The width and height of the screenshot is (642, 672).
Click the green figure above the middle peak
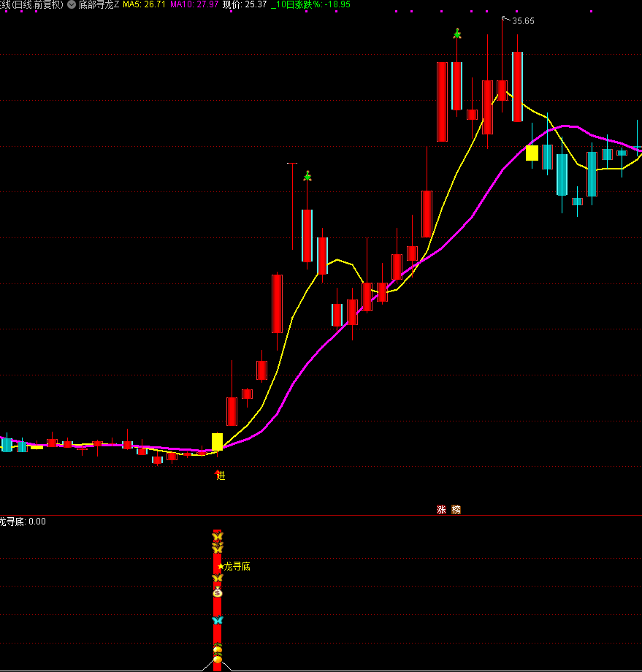point(307,176)
